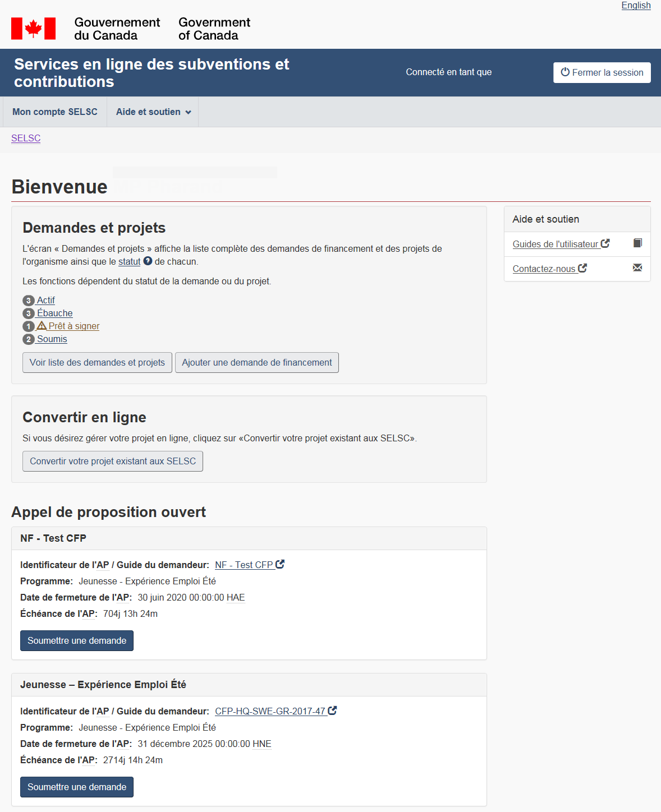Click external link icon after CFP-HQ-SWE-GR-2017-47
Viewport: 661px width, 812px height.
pos(332,710)
